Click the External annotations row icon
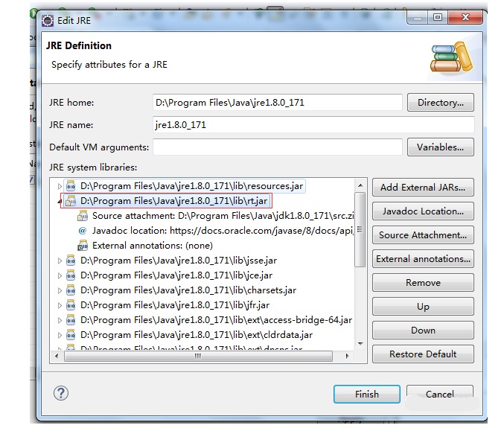 [83, 246]
